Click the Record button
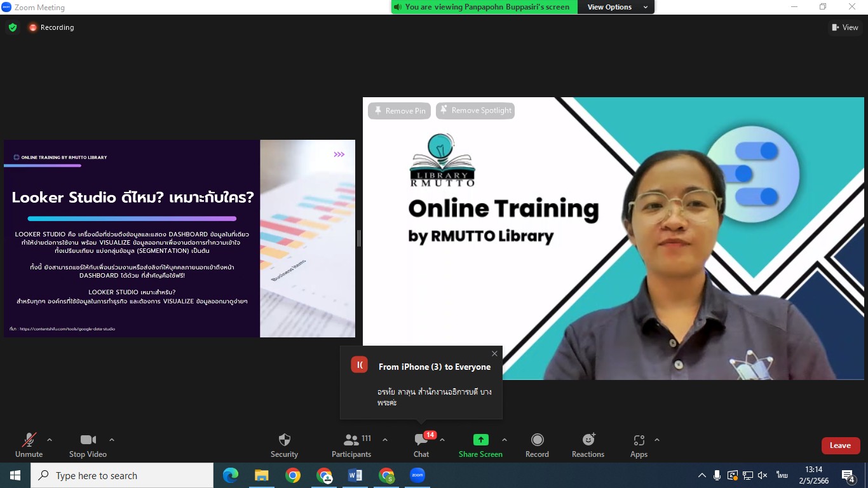The height and width of the screenshot is (488, 868). pyautogui.click(x=537, y=445)
